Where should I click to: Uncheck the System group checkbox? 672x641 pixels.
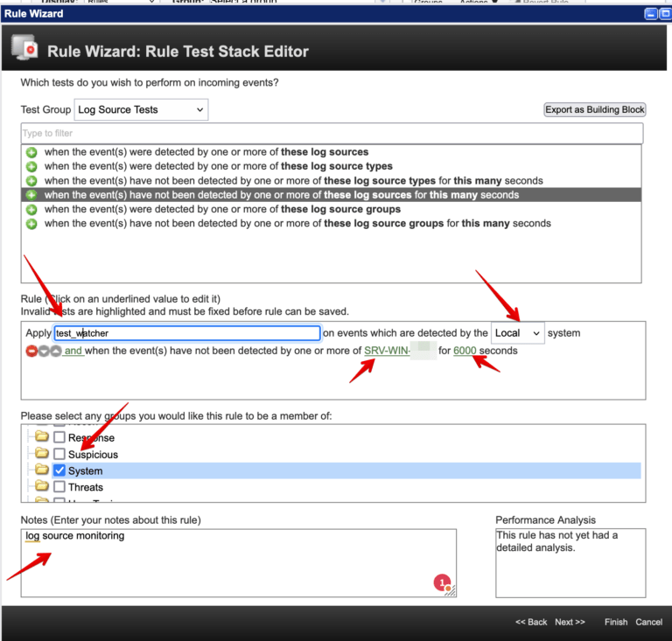[x=59, y=470]
